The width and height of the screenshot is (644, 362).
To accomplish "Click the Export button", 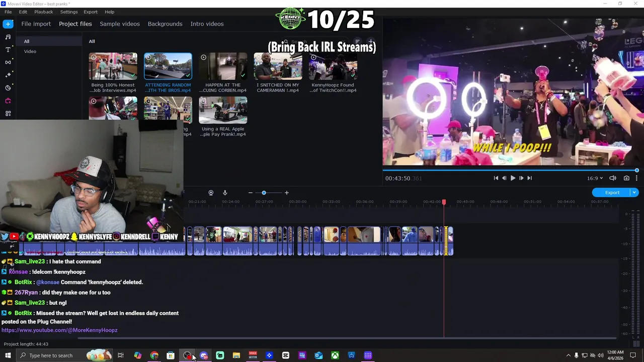I will click(x=612, y=193).
